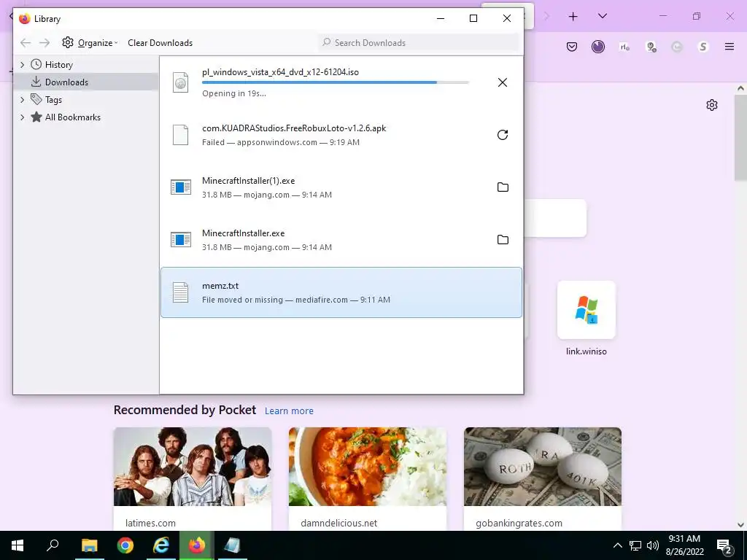747x560 pixels.
Task: Select the pl_windows_vista_x64_dvd_x12-61204.iso name
Action: 280,72
